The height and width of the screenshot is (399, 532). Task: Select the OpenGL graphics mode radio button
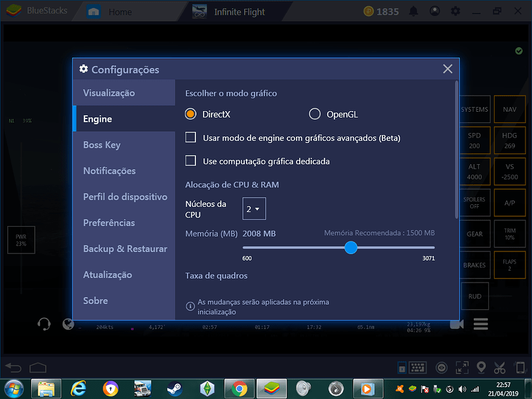(315, 114)
